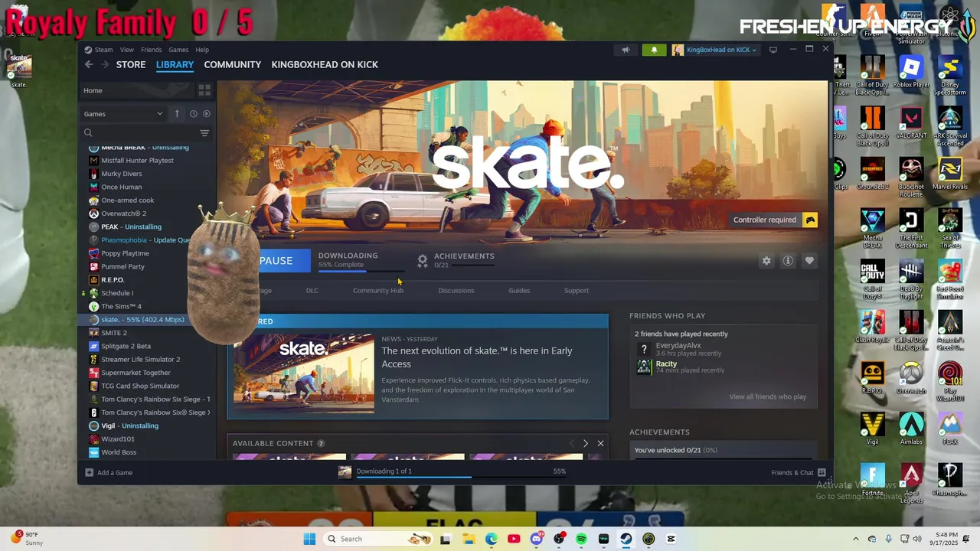Open Apex Legends desktop shortcut
Screen dimensions: 980x551
tap(911, 482)
